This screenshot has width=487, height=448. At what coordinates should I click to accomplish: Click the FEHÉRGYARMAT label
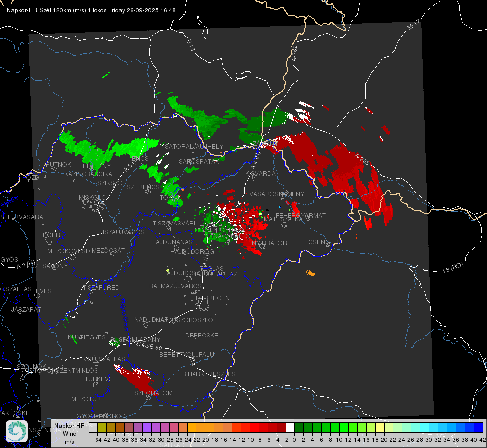coord(301,215)
